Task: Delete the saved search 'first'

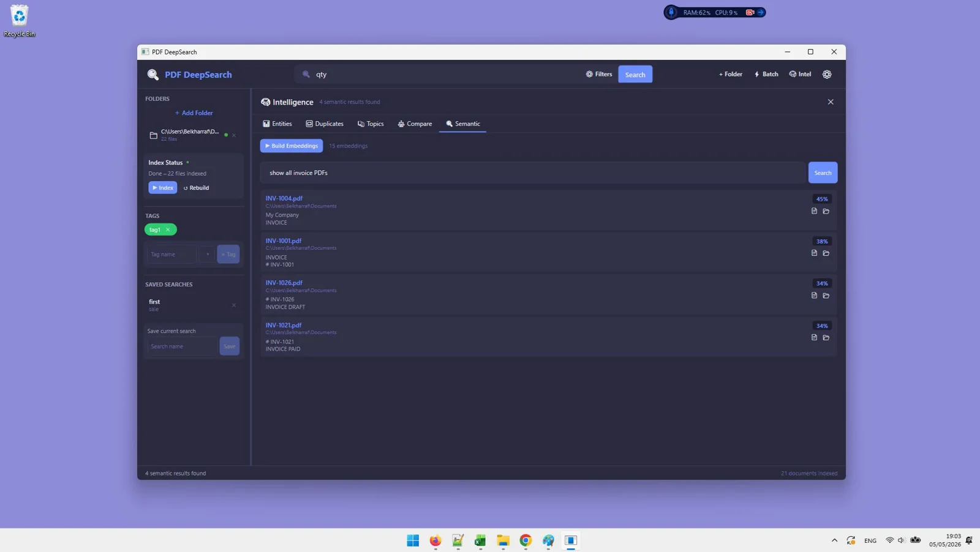Action: pos(234,305)
